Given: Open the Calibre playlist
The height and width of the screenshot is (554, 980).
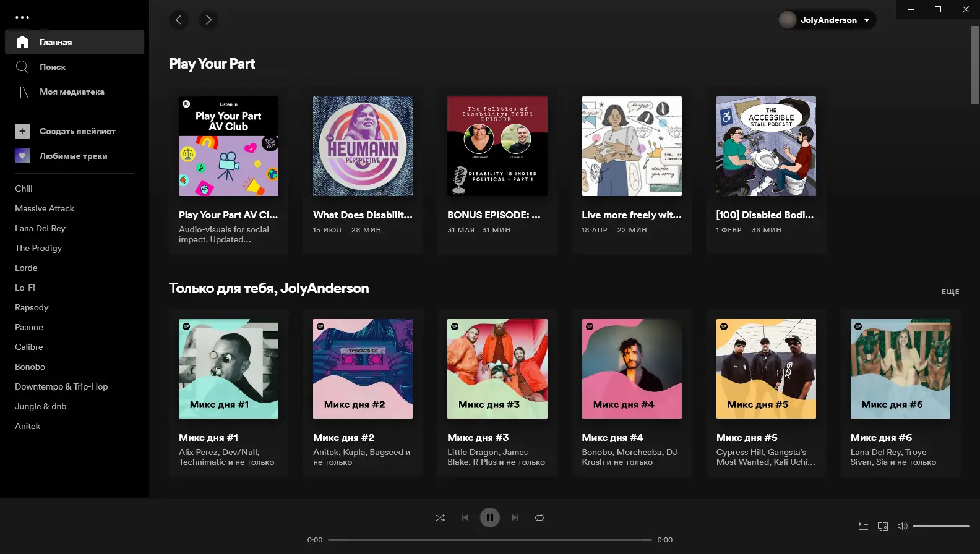Looking at the screenshot, I should pyautogui.click(x=29, y=347).
